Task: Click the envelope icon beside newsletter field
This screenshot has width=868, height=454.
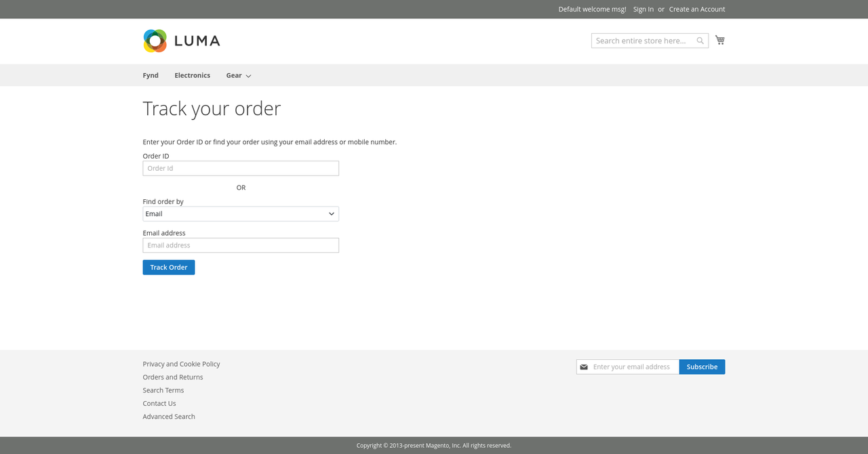Action: click(x=584, y=367)
